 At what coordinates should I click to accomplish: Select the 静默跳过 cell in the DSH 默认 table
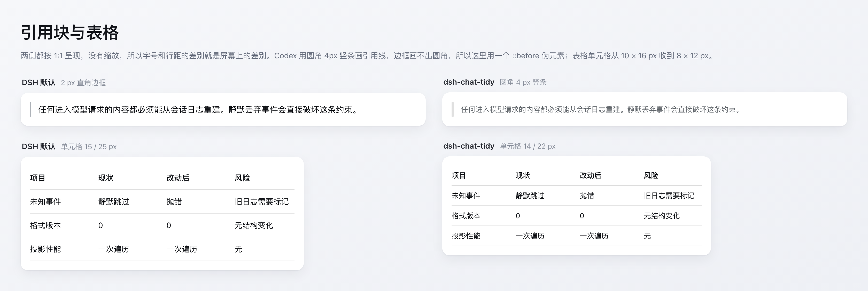point(114,201)
